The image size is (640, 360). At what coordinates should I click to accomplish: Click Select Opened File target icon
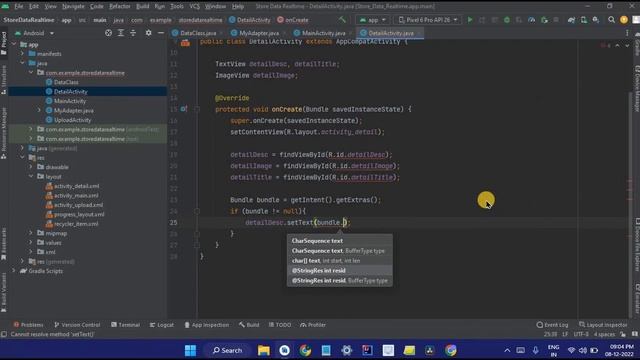[108, 33]
